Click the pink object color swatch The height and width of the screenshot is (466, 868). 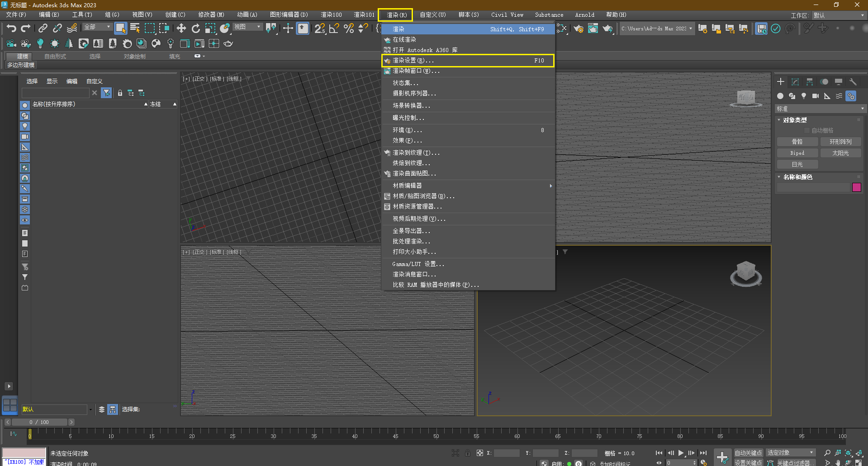(x=857, y=187)
